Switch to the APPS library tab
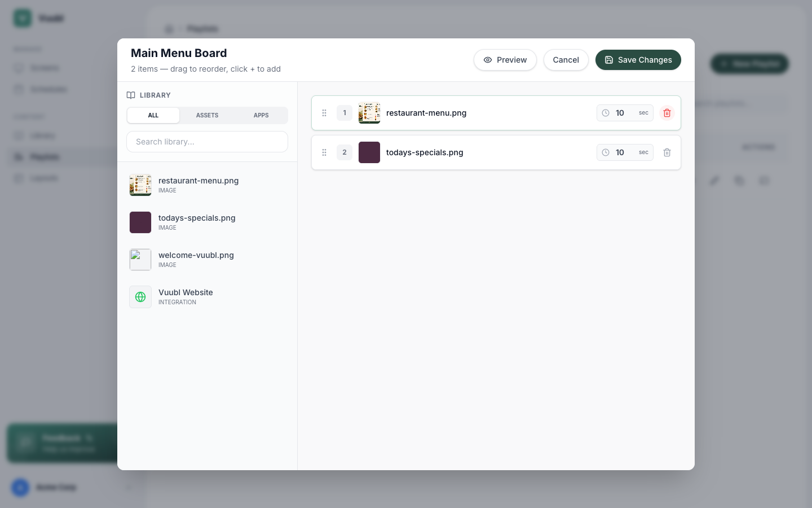The height and width of the screenshot is (508, 812). click(261, 115)
